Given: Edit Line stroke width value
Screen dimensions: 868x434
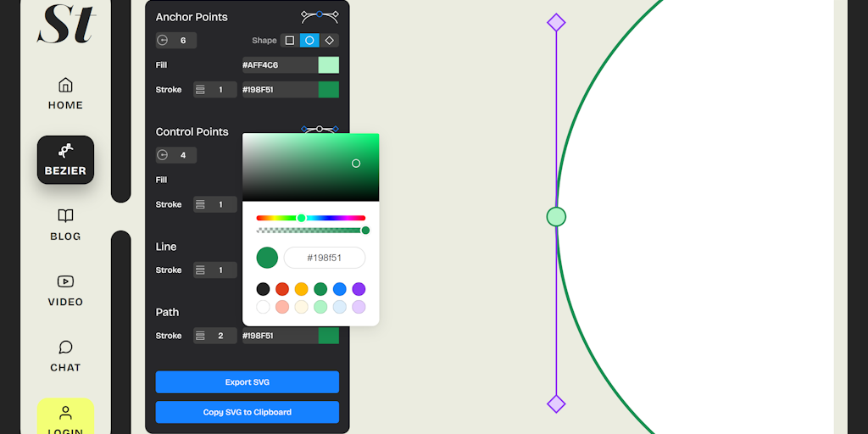Looking at the screenshot, I should point(220,270).
